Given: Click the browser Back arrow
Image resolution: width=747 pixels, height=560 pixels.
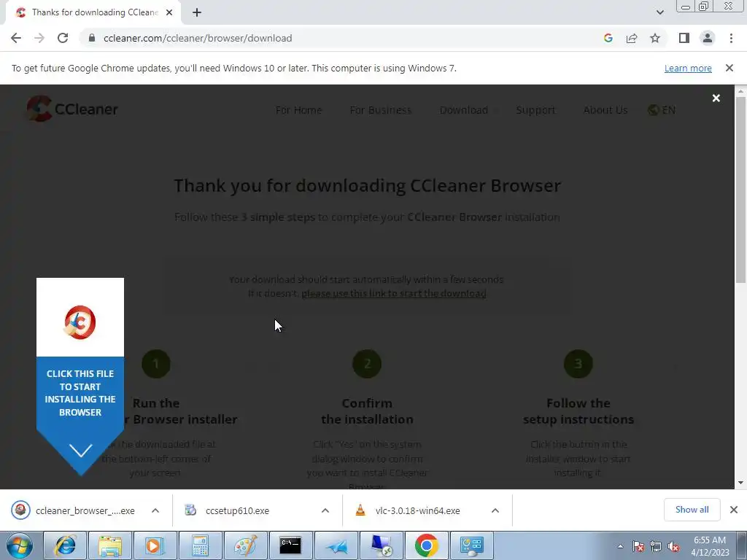Looking at the screenshot, I should pyautogui.click(x=16, y=38).
